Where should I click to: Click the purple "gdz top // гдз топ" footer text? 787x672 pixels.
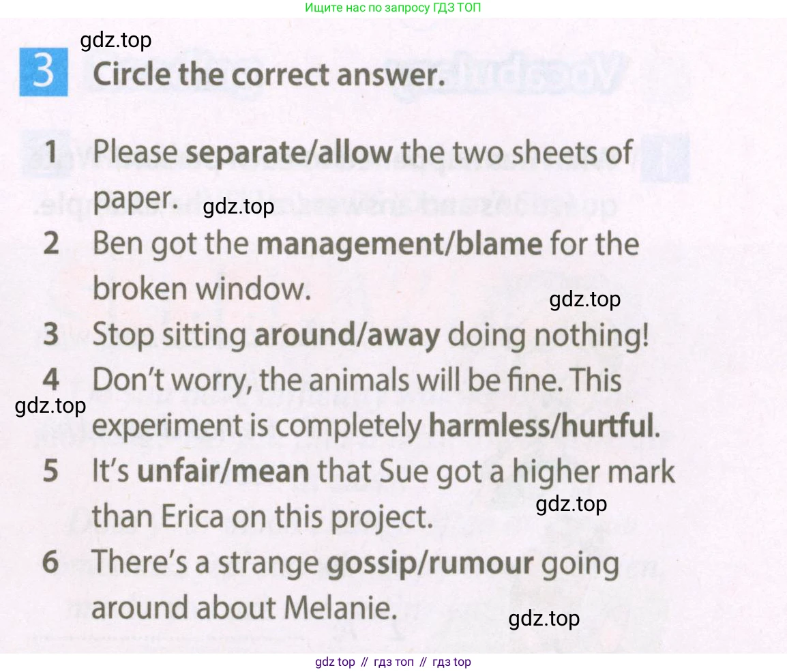click(393, 662)
